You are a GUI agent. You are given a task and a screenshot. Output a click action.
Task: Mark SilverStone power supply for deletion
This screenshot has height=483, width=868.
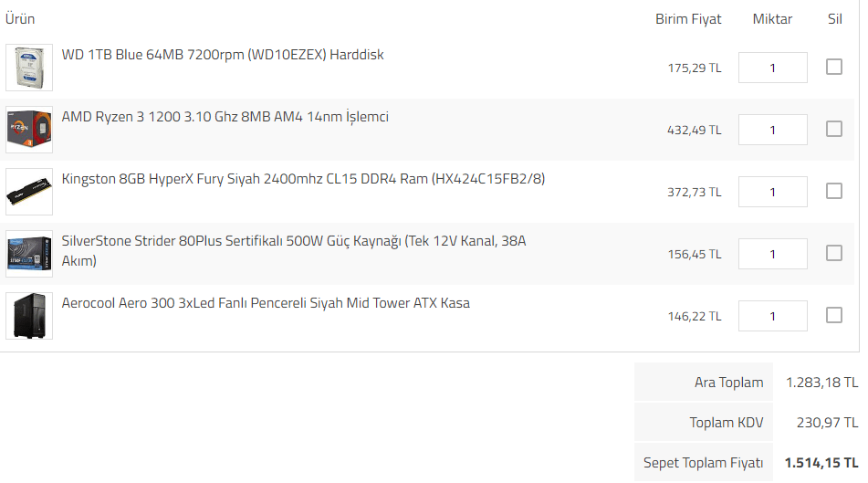(x=833, y=253)
